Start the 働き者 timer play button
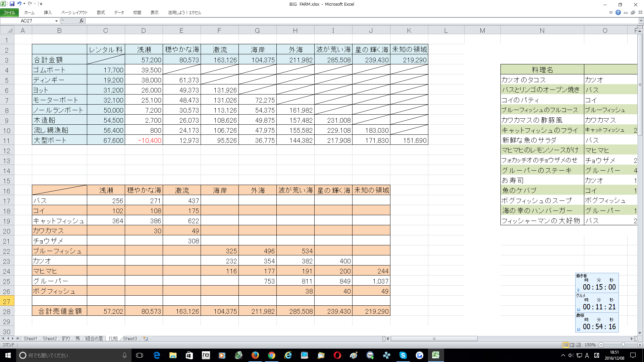 [x=579, y=290]
